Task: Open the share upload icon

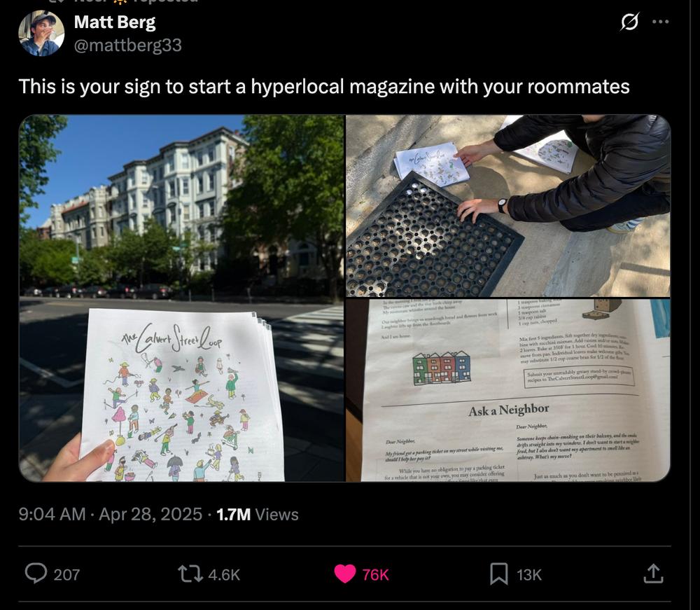Action: tap(653, 574)
